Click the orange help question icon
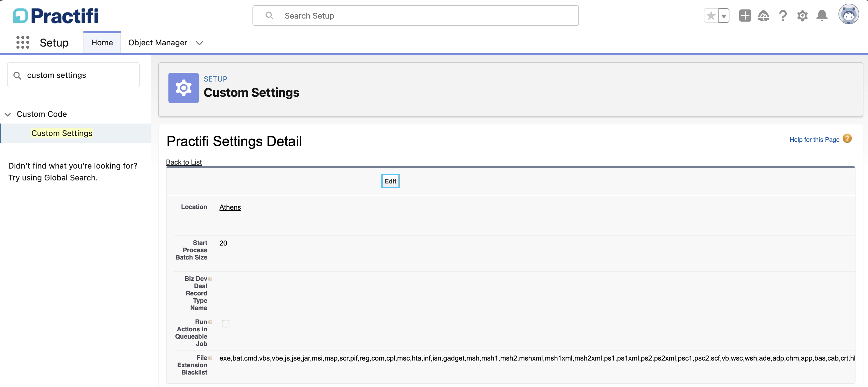This screenshot has height=387, width=868. point(847,138)
